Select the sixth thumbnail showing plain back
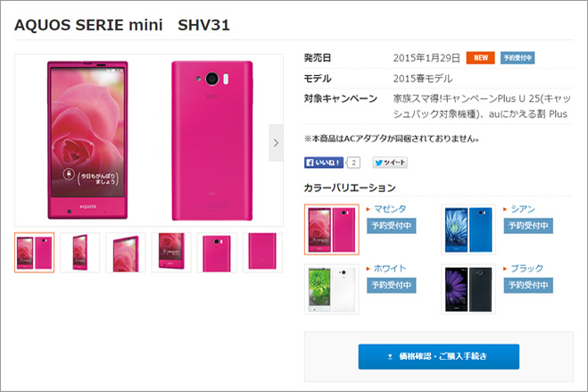Viewport: 588px width, 392px height. (262, 253)
